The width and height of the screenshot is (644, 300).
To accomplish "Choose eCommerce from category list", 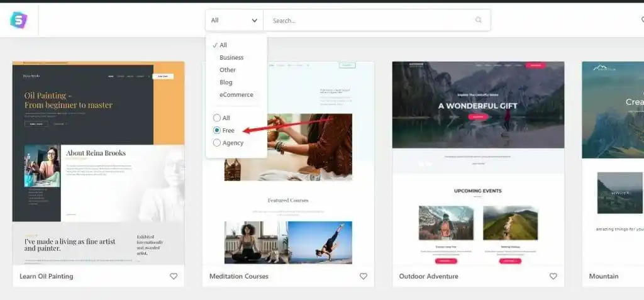I will [x=236, y=94].
